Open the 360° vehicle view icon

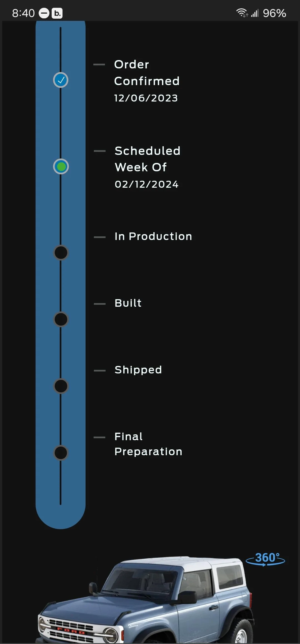(x=266, y=559)
